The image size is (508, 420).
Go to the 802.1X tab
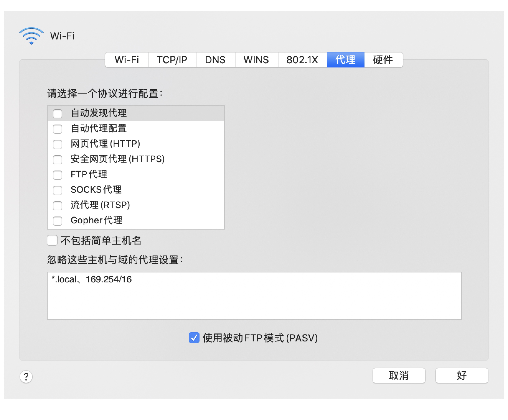click(302, 60)
